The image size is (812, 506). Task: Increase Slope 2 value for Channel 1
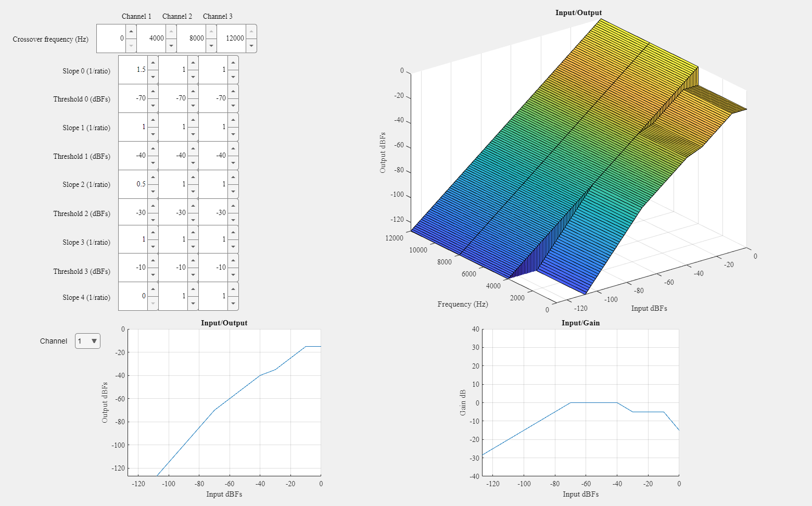coord(152,178)
